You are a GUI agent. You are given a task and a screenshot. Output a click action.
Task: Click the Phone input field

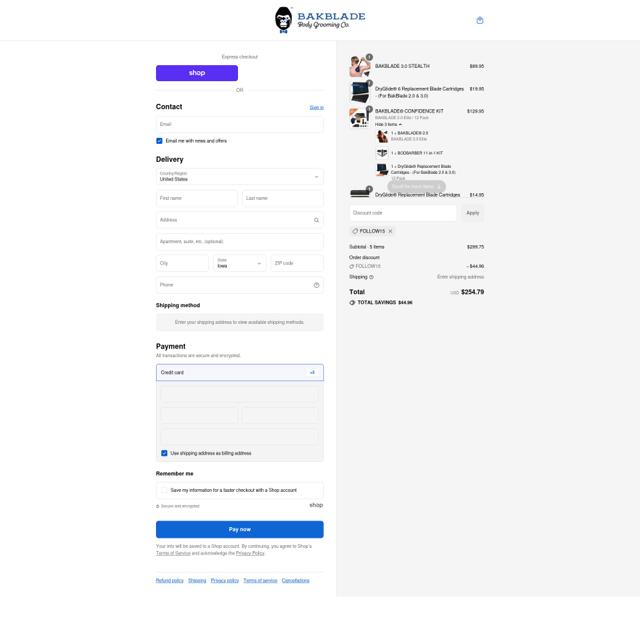240,285
